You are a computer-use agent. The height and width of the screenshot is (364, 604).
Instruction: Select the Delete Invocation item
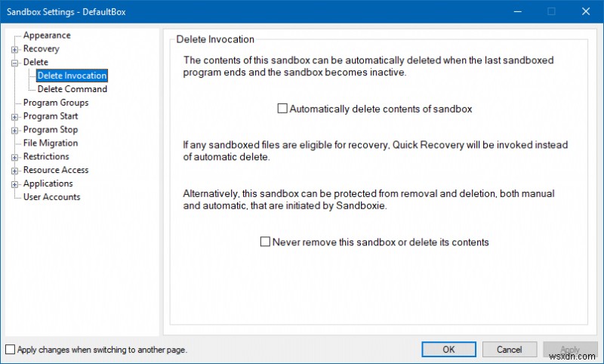(x=72, y=76)
